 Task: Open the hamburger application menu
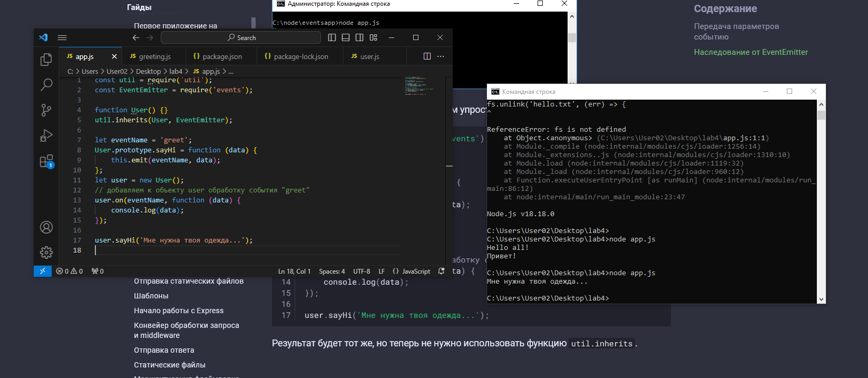(x=62, y=37)
